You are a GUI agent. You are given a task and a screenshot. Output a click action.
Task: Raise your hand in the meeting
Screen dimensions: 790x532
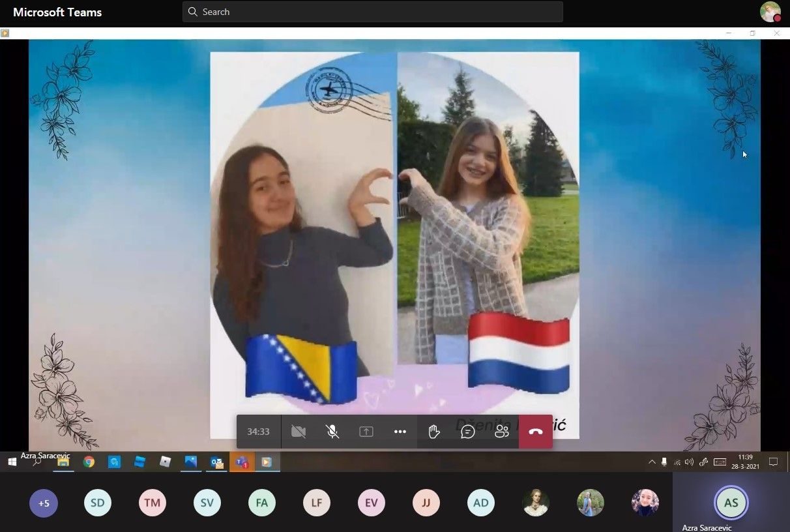point(434,432)
